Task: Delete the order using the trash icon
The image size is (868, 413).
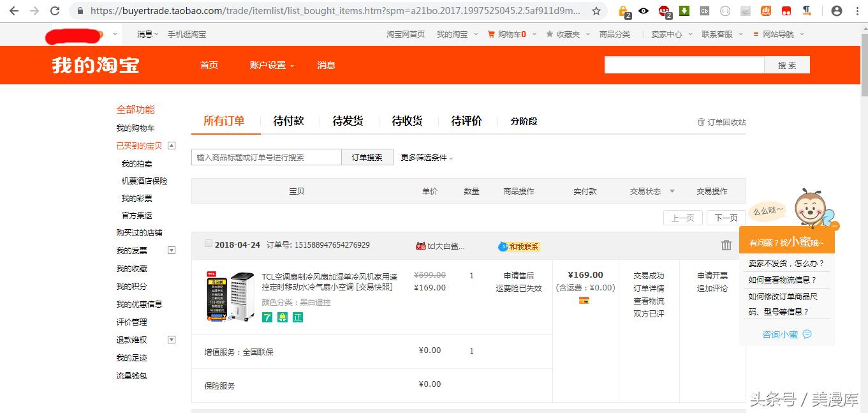Action: click(726, 244)
